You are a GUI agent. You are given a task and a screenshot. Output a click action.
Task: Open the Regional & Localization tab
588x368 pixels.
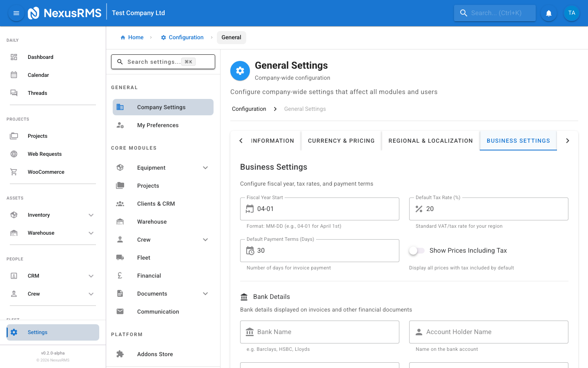(x=430, y=140)
